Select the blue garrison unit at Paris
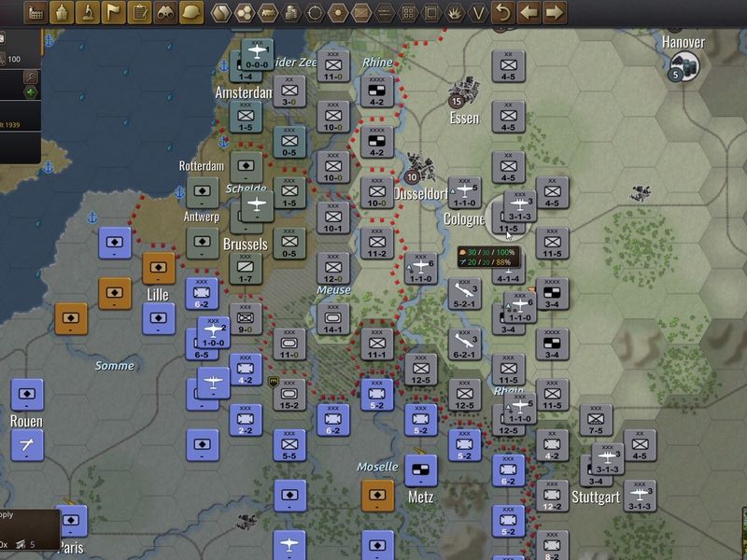 (71, 521)
